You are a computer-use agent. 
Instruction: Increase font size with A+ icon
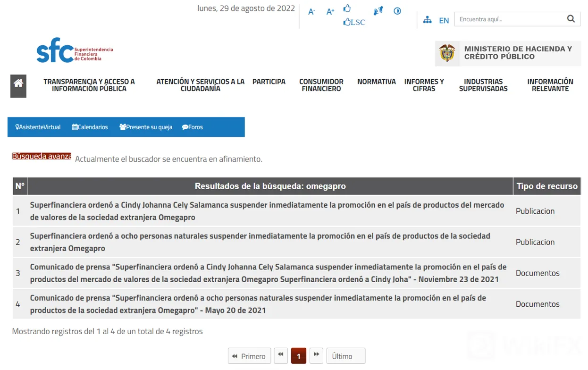[330, 12]
